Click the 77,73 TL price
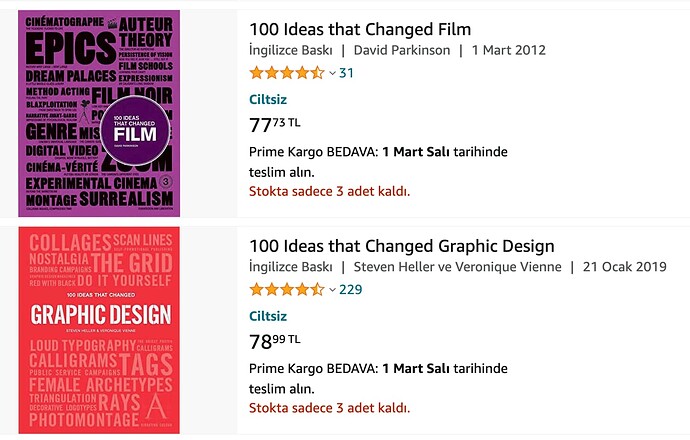Viewport: 690px width, 440px height. pos(275,125)
